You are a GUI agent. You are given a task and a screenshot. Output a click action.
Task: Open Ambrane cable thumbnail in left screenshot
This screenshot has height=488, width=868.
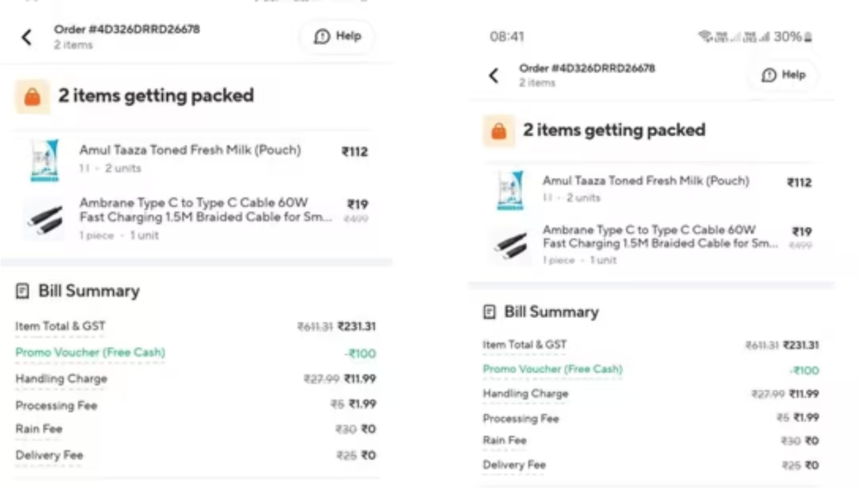45,219
